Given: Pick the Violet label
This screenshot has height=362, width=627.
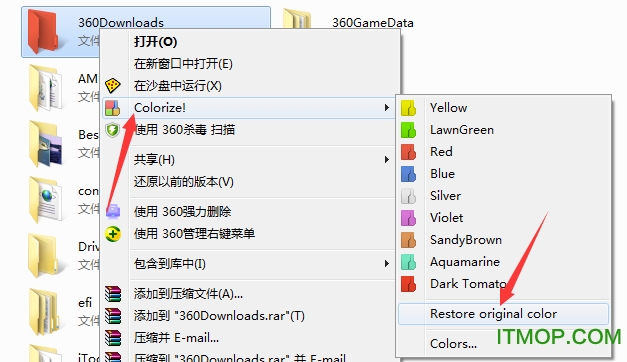Looking at the screenshot, I should pyautogui.click(x=446, y=218).
